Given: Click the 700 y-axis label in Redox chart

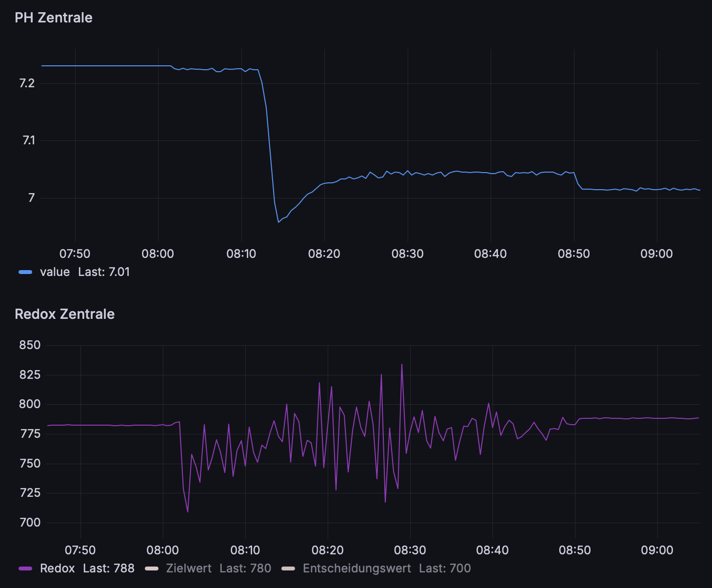Looking at the screenshot, I should pyautogui.click(x=30, y=523).
